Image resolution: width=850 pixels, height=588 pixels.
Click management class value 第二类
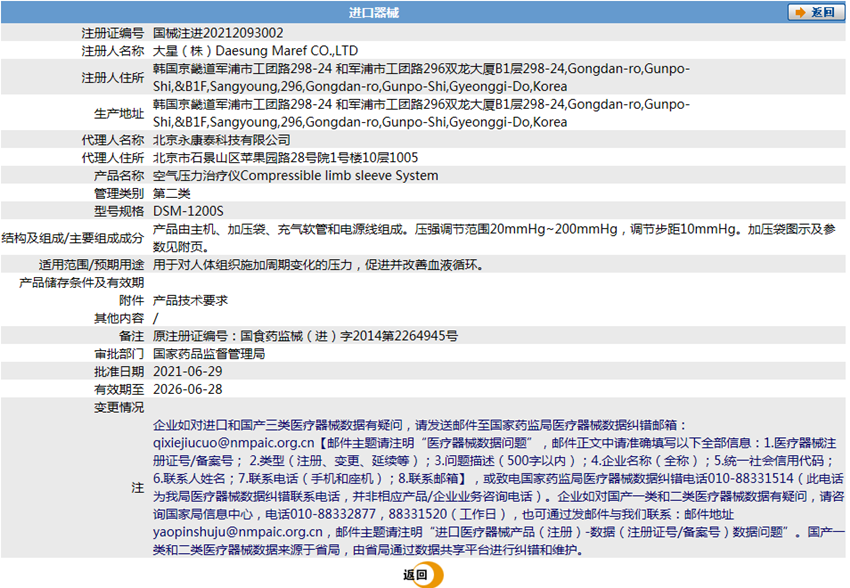pyautogui.click(x=171, y=193)
